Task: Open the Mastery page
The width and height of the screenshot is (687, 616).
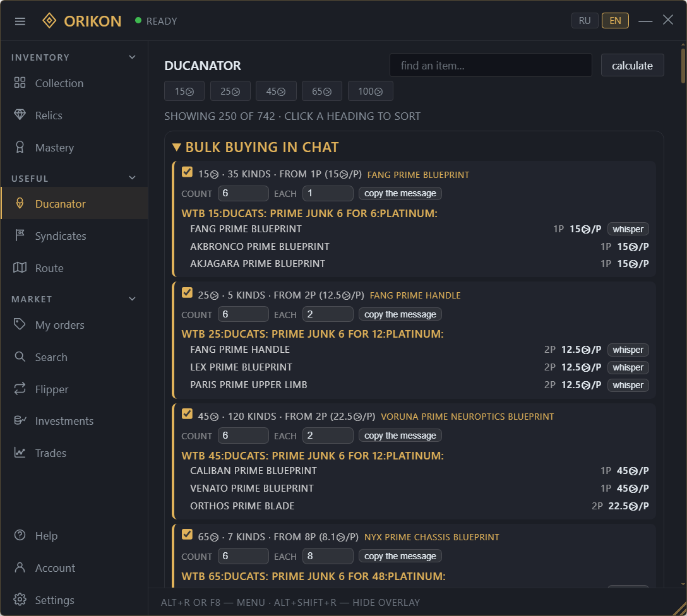Action: coord(74,148)
